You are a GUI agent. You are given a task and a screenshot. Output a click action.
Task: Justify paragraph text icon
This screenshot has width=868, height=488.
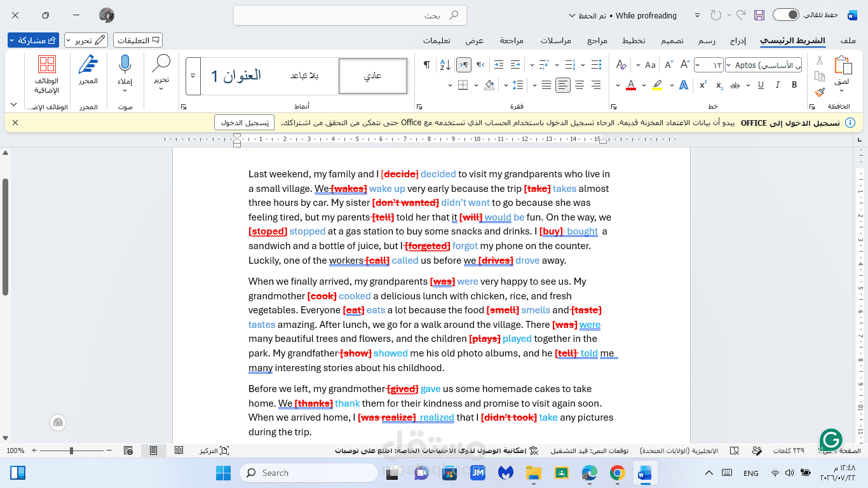546,85
